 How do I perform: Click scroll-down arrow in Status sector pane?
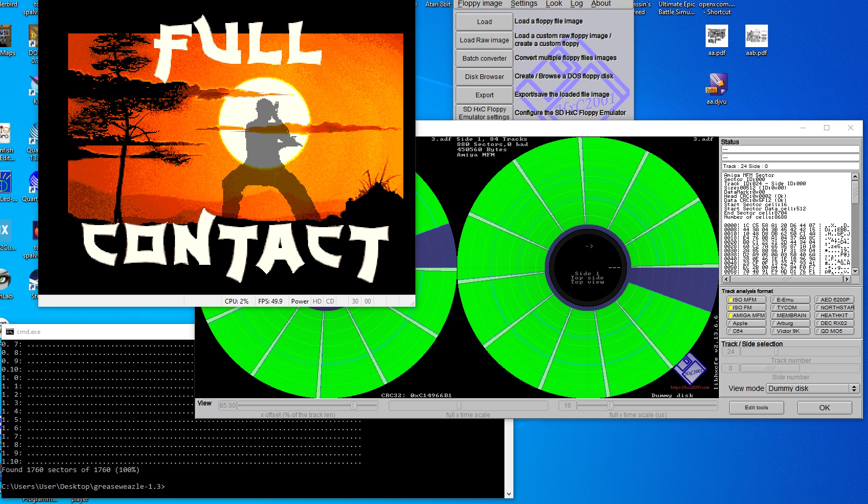(855, 271)
